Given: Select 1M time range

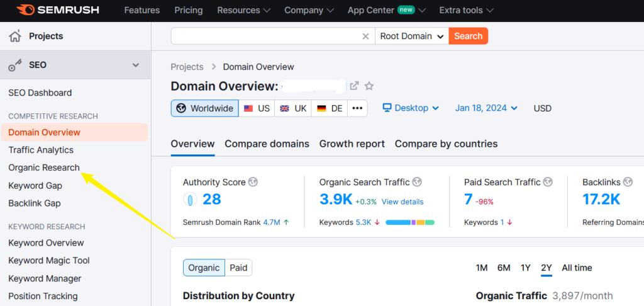Looking at the screenshot, I should point(482,268).
